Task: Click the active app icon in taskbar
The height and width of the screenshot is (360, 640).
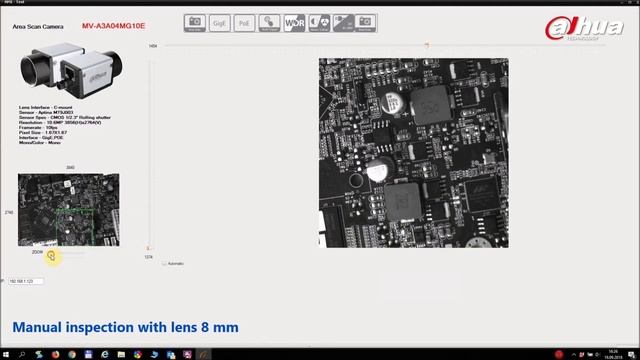Action: [204, 355]
